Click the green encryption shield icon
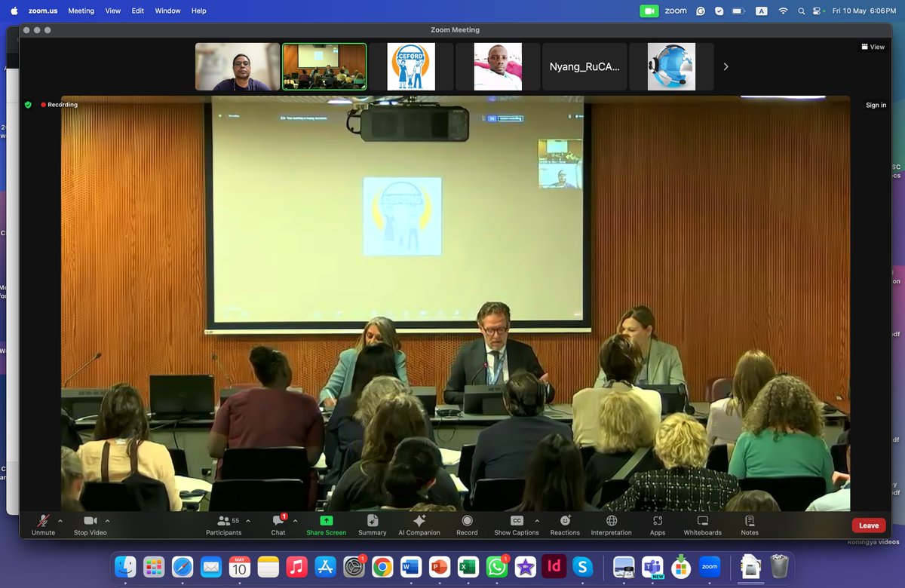The height and width of the screenshot is (588, 905). (x=28, y=105)
